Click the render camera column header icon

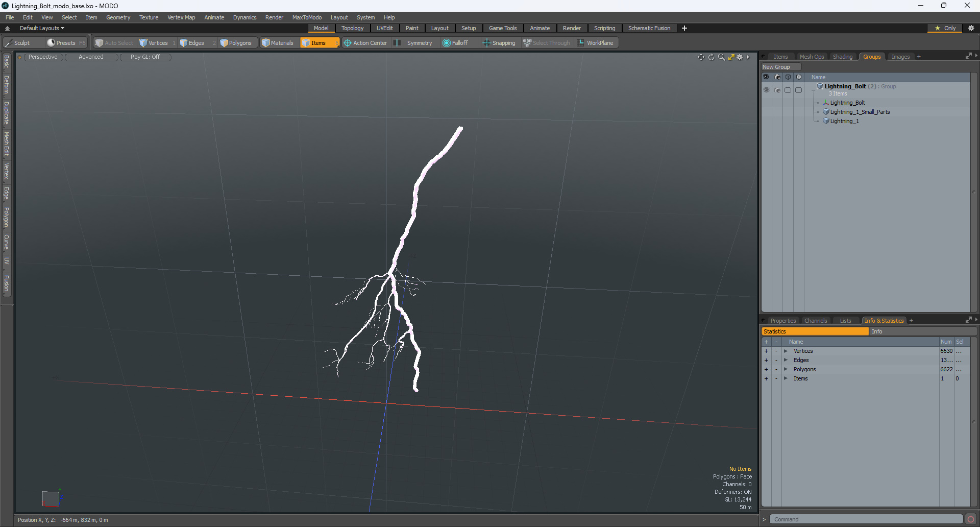777,77
